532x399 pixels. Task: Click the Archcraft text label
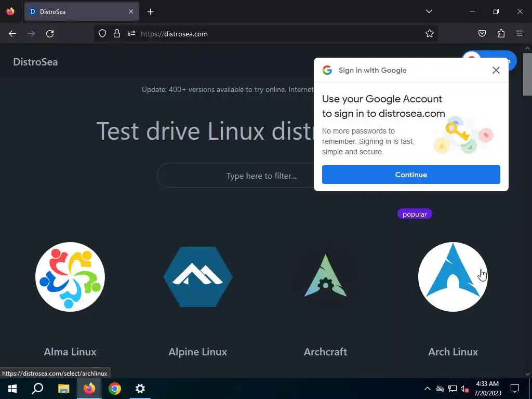point(326,352)
